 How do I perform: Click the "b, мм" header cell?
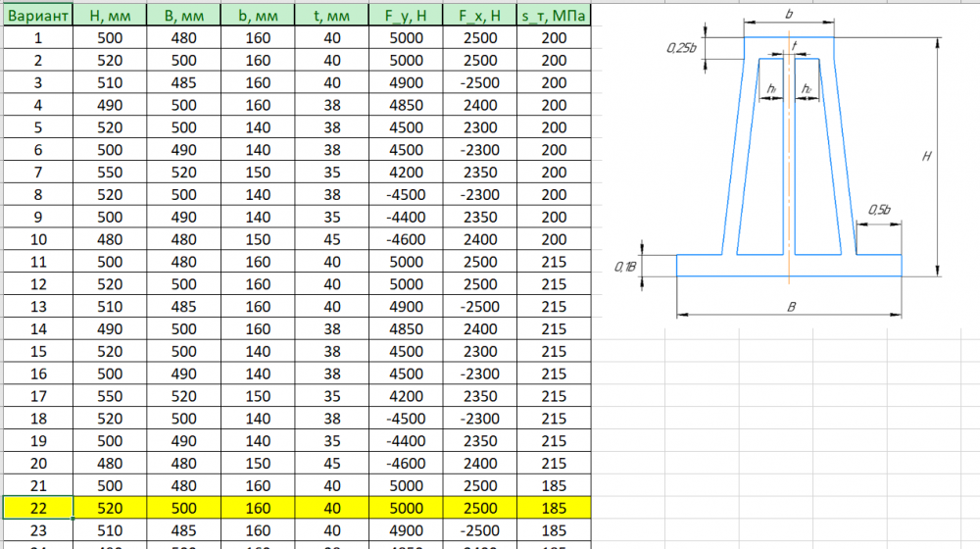258,16
